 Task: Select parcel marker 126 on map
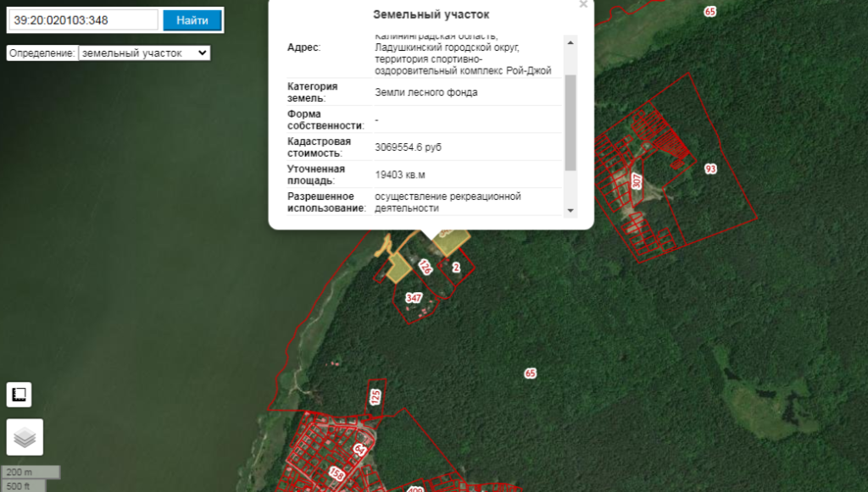point(426,268)
